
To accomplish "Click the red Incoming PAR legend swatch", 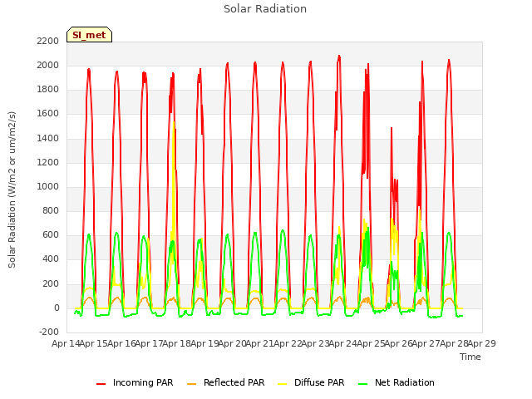I will (x=101, y=384).
